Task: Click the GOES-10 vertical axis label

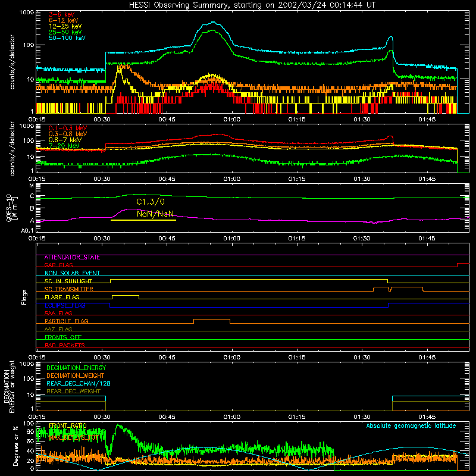Action: point(11,209)
